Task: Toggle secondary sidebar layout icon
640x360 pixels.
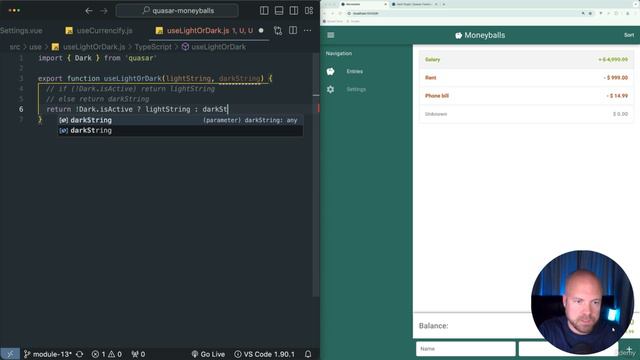Action: pos(293,11)
